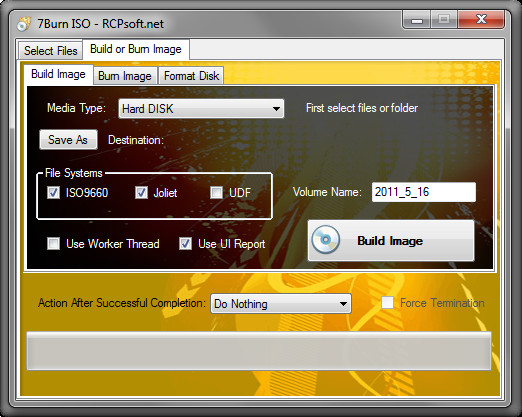522x417 pixels.
Task: Close the 7Burn ISO window
Action: coord(481,20)
